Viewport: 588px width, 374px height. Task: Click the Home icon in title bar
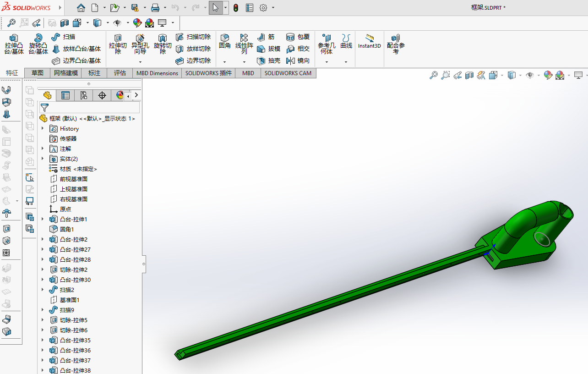click(81, 8)
